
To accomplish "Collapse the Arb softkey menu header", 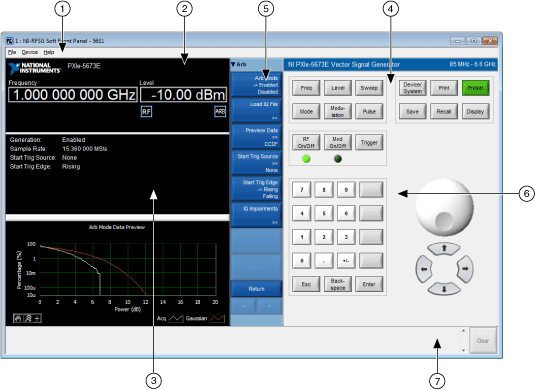I will click(238, 64).
